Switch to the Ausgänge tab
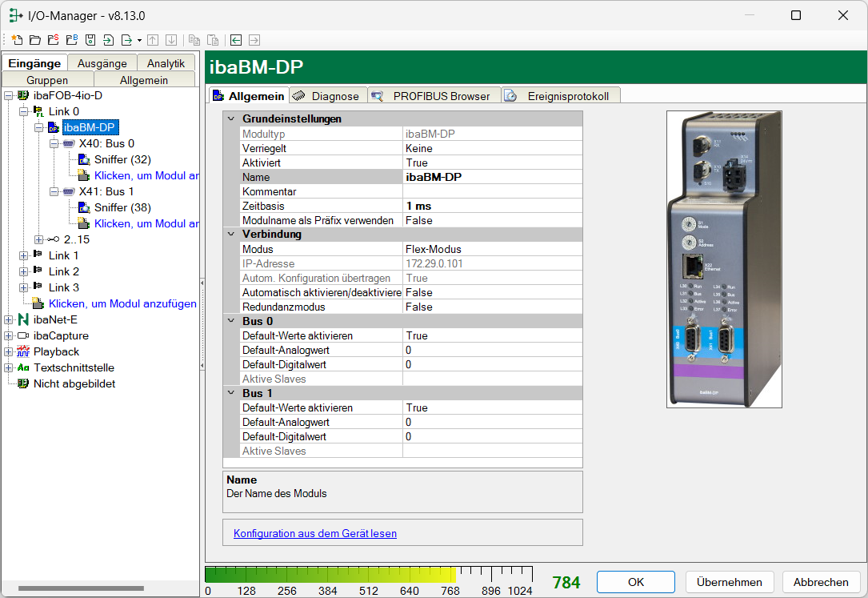Image resolution: width=868 pixels, height=598 pixels. click(x=102, y=63)
